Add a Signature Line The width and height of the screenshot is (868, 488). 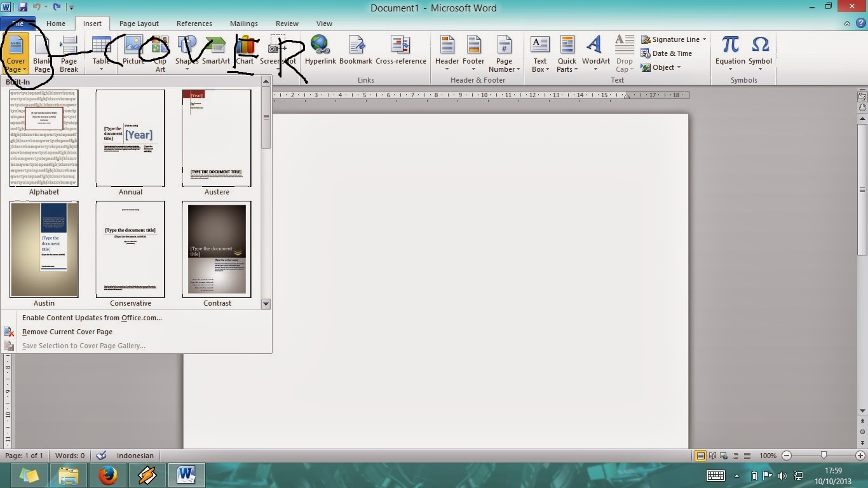pos(674,39)
